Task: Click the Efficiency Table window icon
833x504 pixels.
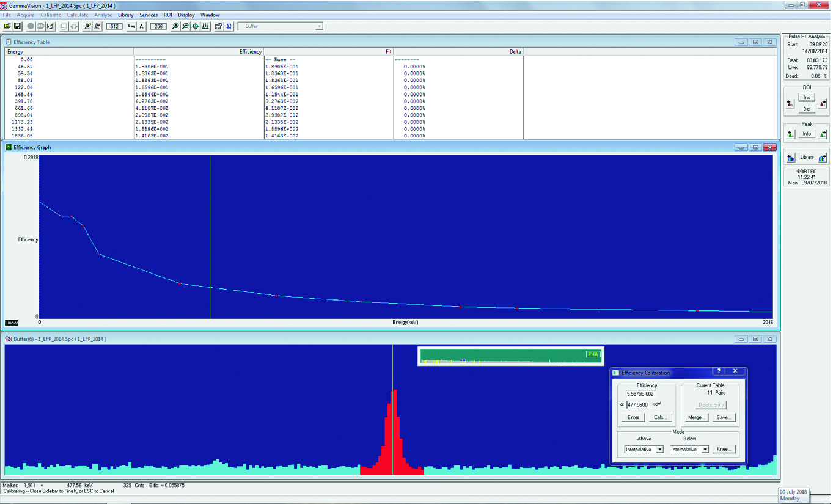Action: point(9,42)
